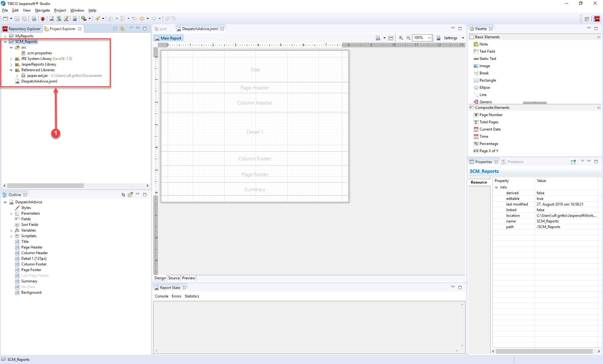Click the Run with toolbox toolbar icon
This screenshot has height=364, width=603.
(x=84, y=19)
